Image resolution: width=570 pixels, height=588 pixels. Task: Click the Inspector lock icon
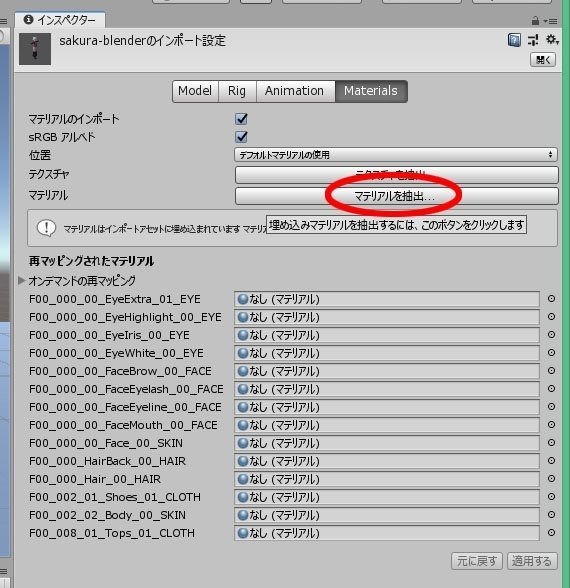pos(536,21)
